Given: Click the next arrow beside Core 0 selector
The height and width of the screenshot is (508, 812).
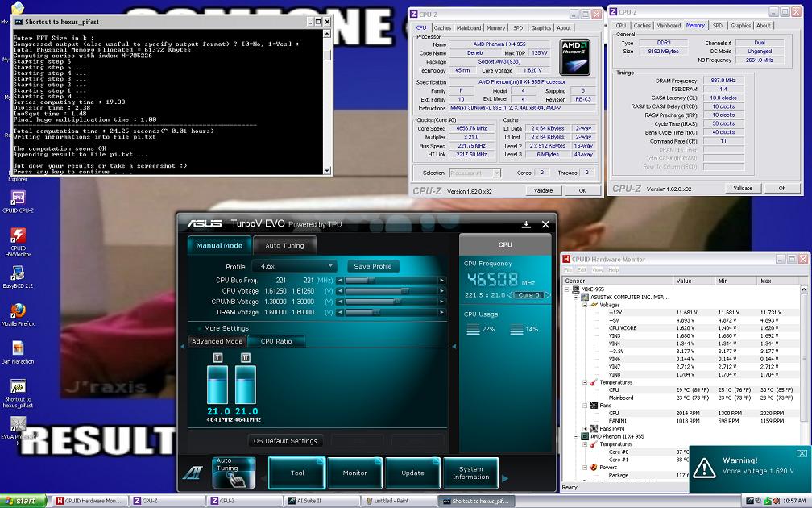Looking at the screenshot, I should pyautogui.click(x=547, y=295).
